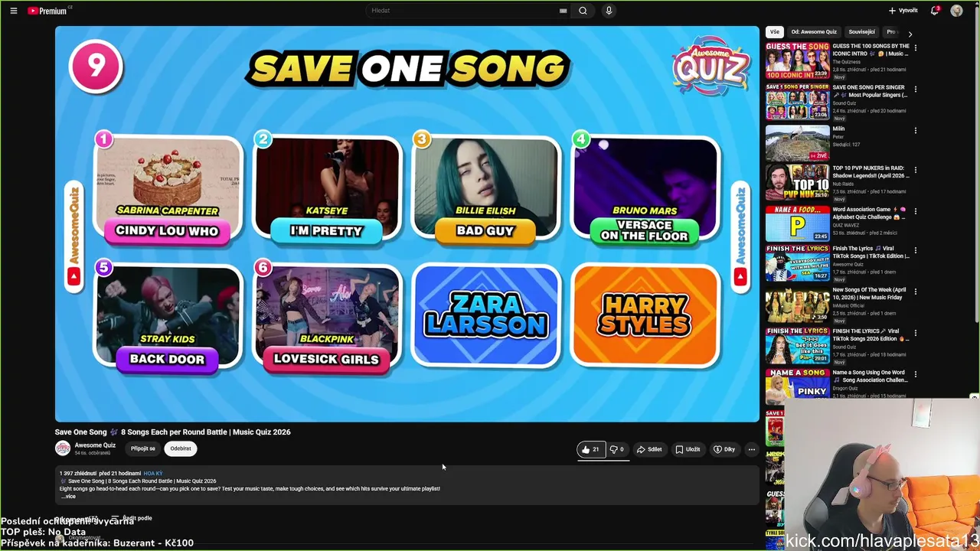This screenshot has height=551, width=980.
Task: Click the HOA KỲ link in description
Action: click(x=153, y=474)
